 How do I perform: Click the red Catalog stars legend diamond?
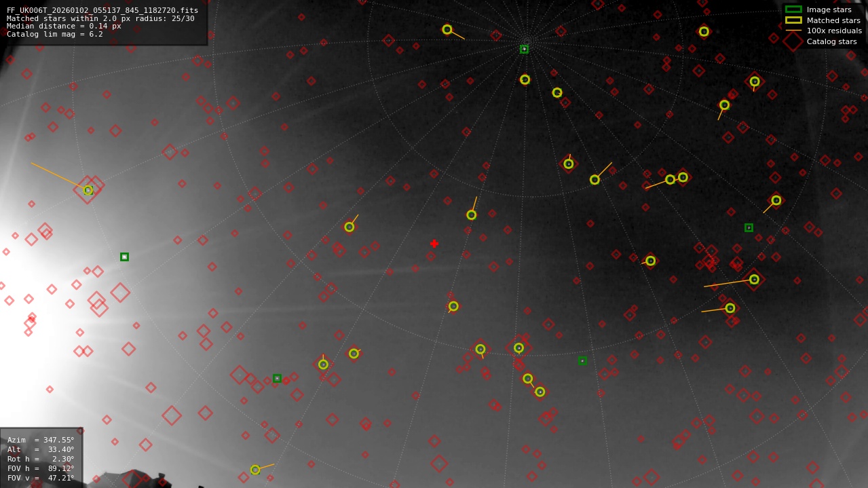(x=793, y=41)
